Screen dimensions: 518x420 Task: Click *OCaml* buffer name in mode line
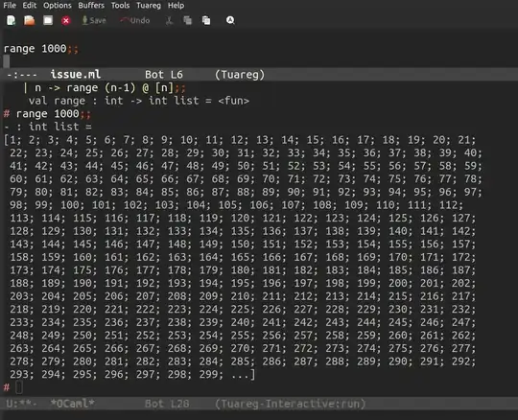click(72, 403)
